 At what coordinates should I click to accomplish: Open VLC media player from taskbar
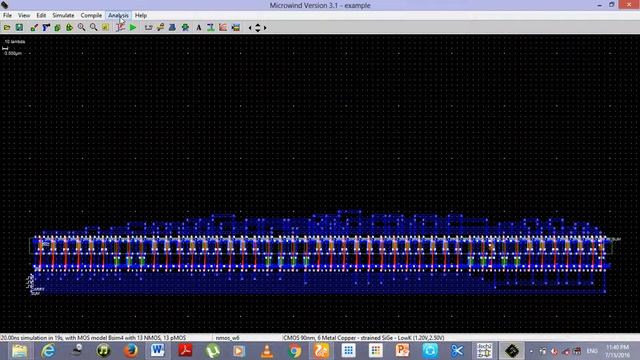(x=267, y=351)
